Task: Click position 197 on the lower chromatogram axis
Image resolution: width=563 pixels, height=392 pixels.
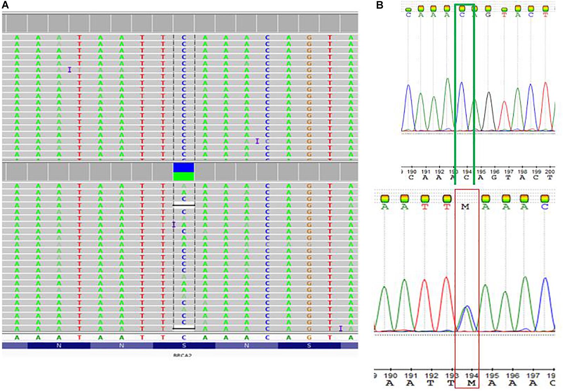Action: [533, 376]
